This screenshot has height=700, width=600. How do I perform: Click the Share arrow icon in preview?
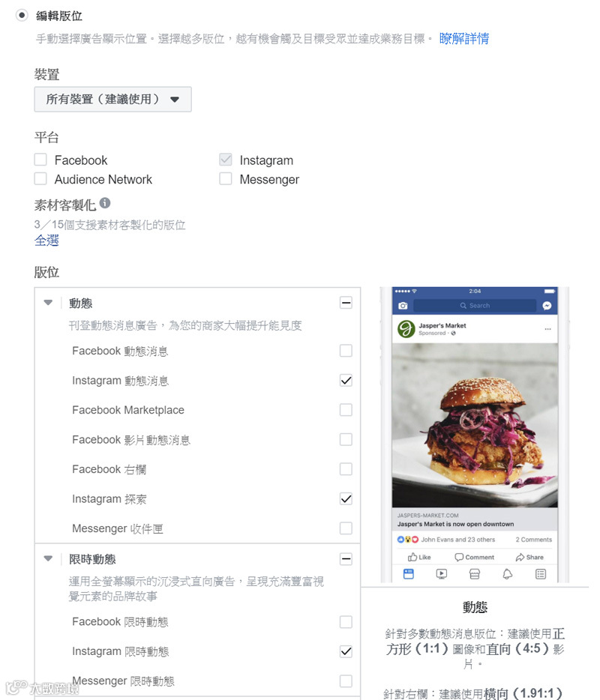click(520, 557)
